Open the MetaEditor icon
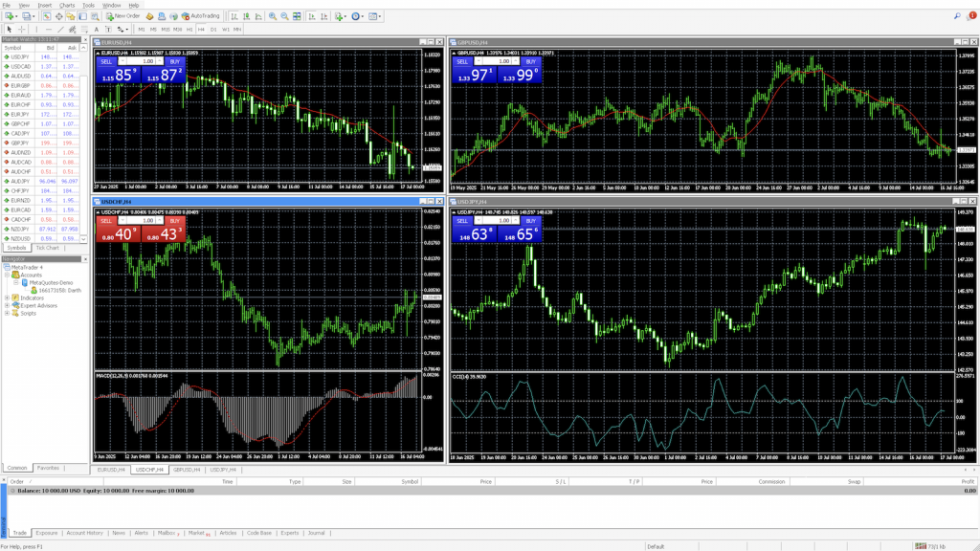Screen dimensions: 980x551 tap(150, 16)
